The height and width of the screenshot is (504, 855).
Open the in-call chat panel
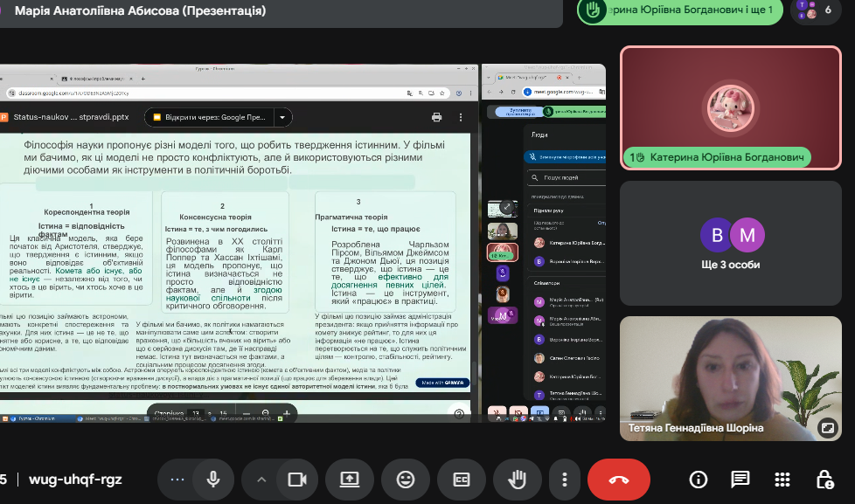[740, 479]
